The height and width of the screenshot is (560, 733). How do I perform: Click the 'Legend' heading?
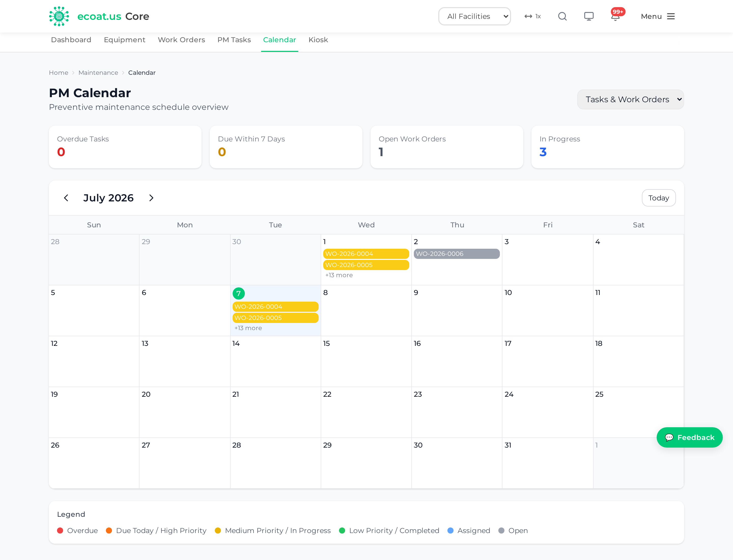71,514
